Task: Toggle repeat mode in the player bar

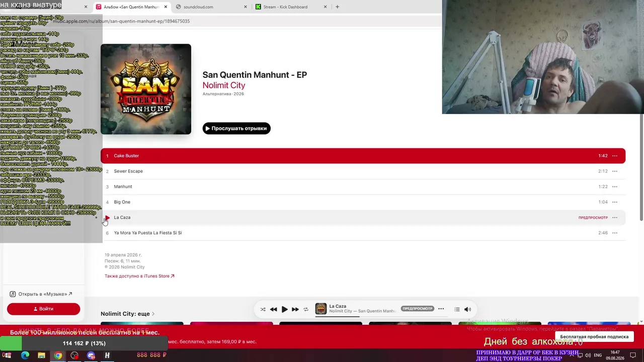Action: [306, 309]
